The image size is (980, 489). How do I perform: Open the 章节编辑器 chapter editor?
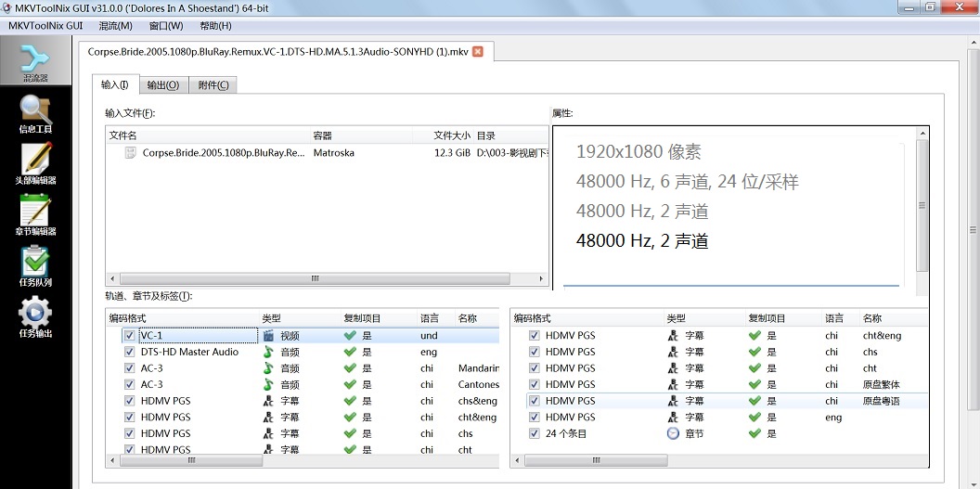coord(35,215)
